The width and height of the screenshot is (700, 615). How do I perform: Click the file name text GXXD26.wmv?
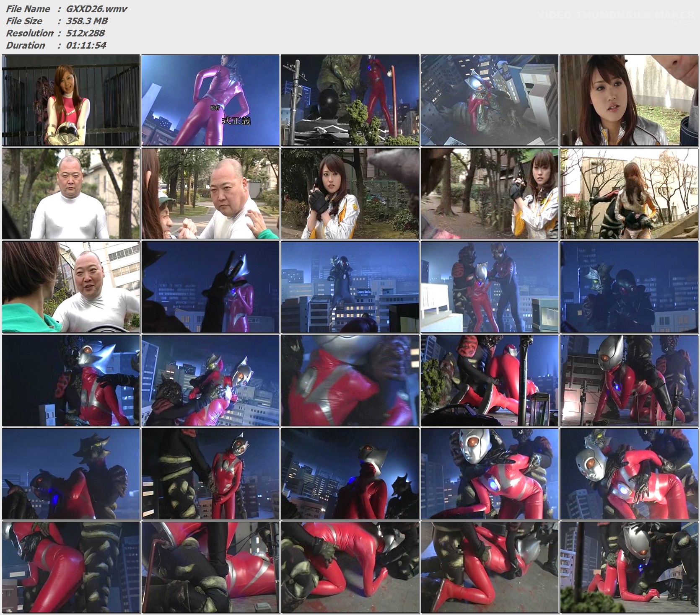pyautogui.click(x=96, y=9)
